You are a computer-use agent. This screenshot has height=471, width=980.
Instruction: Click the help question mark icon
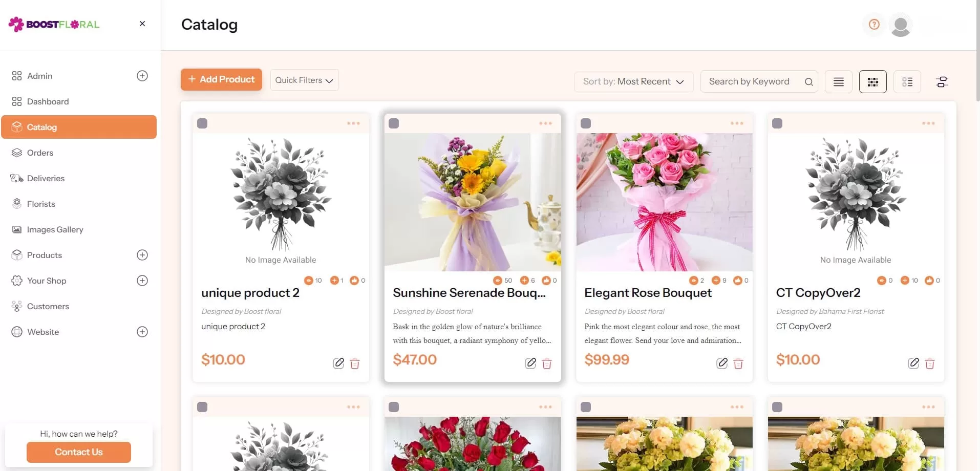coord(874,25)
